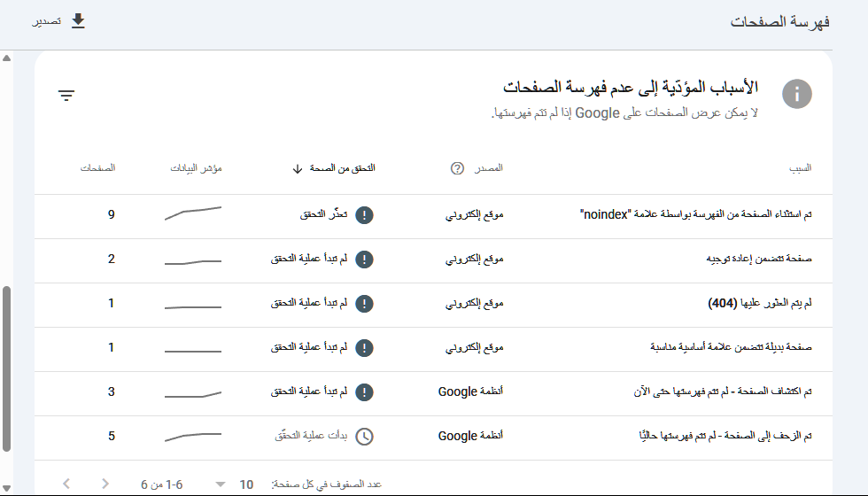This screenshot has height=496, width=868.
Task: Click the failed validation icon in noindex row
Action: (364, 214)
